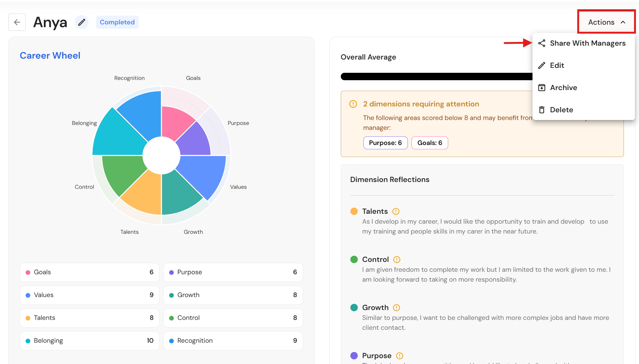
Task: Click the share icon in Actions menu
Action: click(x=542, y=43)
